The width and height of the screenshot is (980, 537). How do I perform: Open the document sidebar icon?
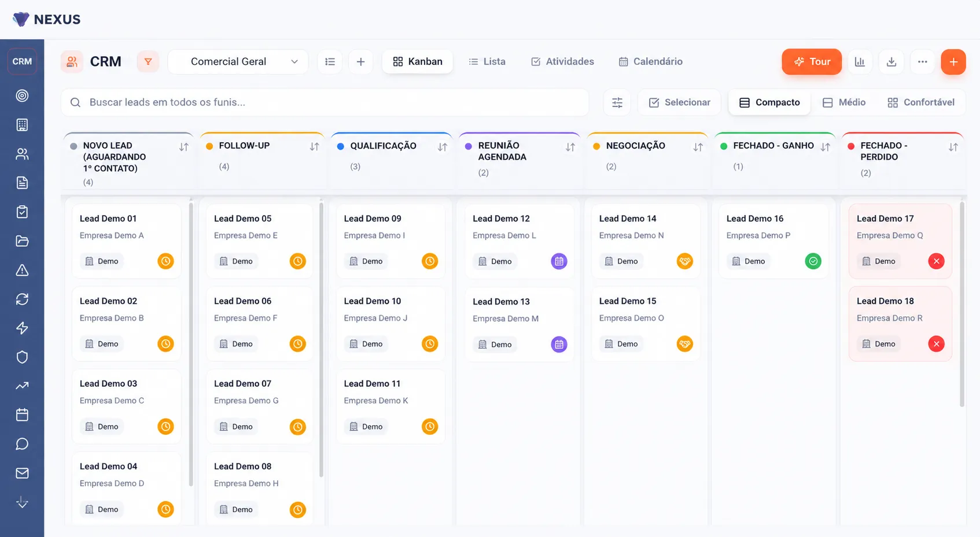tap(22, 183)
